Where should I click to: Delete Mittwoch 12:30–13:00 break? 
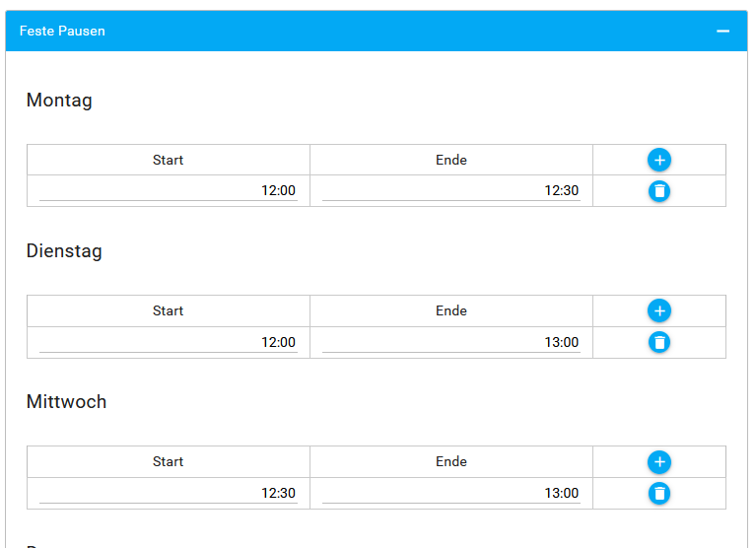pos(659,494)
